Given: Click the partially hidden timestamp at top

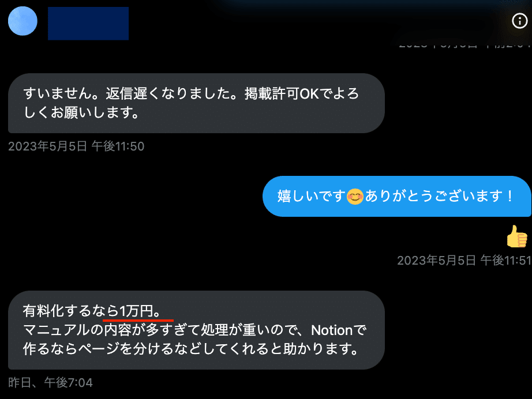Looking at the screenshot, I should pos(464,44).
